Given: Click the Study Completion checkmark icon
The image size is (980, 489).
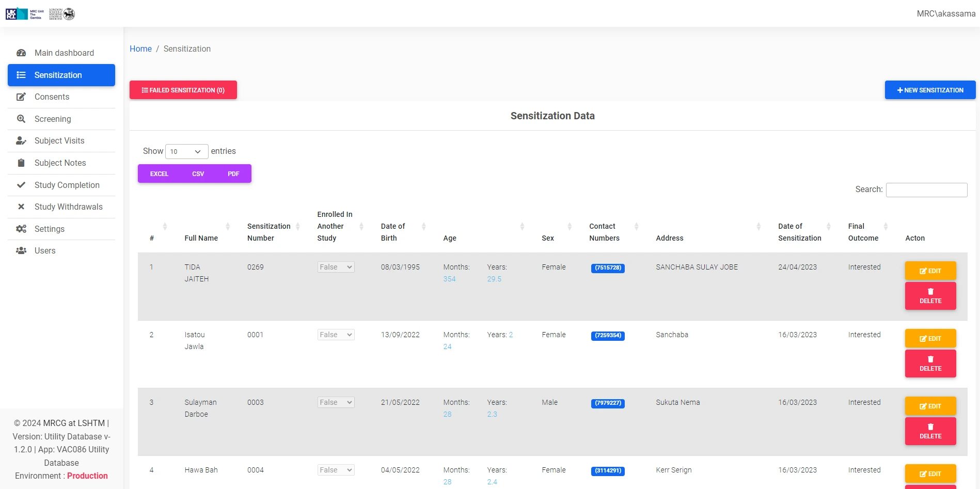Looking at the screenshot, I should pyautogui.click(x=21, y=185).
